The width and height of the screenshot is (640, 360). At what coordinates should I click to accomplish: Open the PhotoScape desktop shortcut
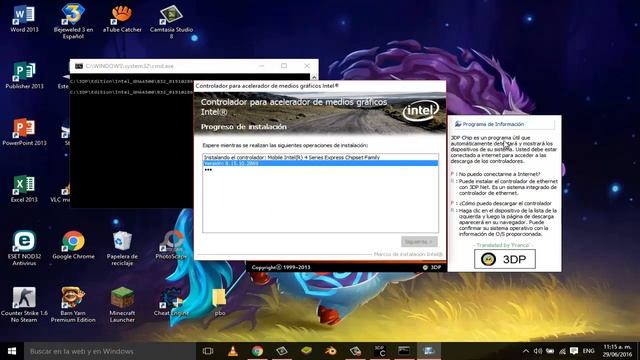point(171,245)
